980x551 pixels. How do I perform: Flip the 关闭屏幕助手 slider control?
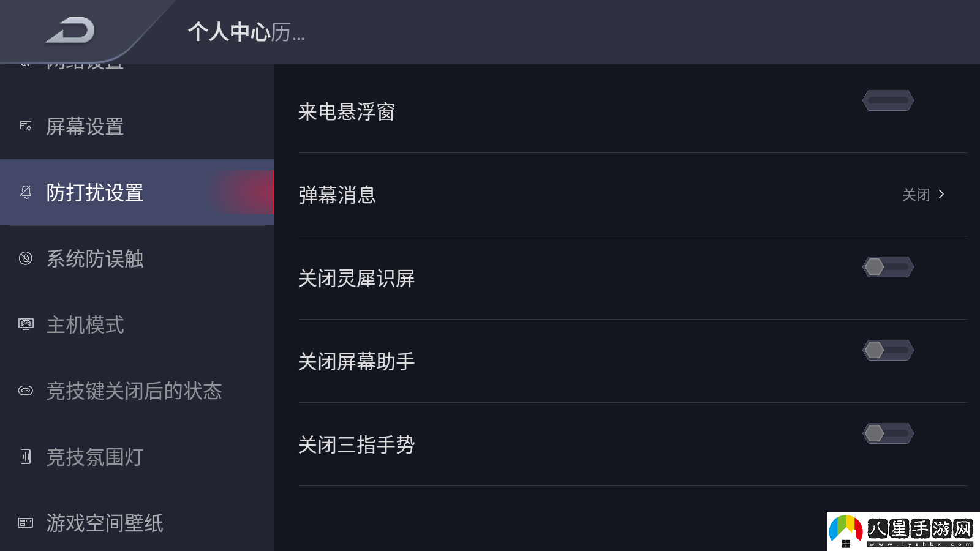pyautogui.click(x=888, y=350)
